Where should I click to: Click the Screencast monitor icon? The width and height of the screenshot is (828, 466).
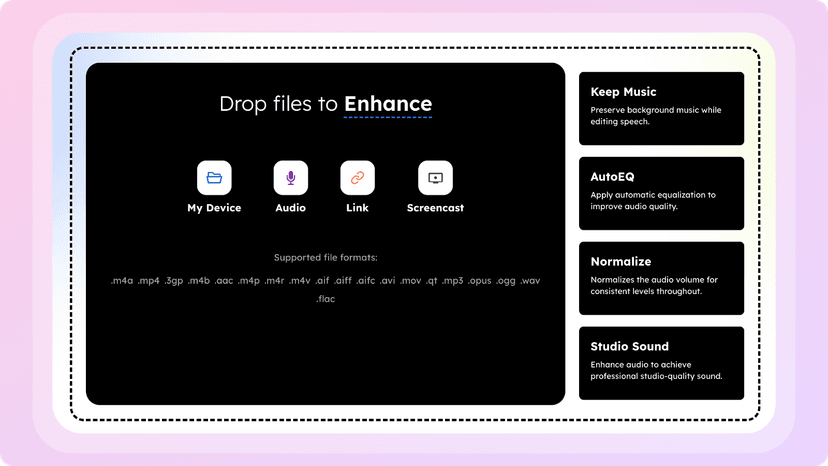pyautogui.click(x=435, y=178)
